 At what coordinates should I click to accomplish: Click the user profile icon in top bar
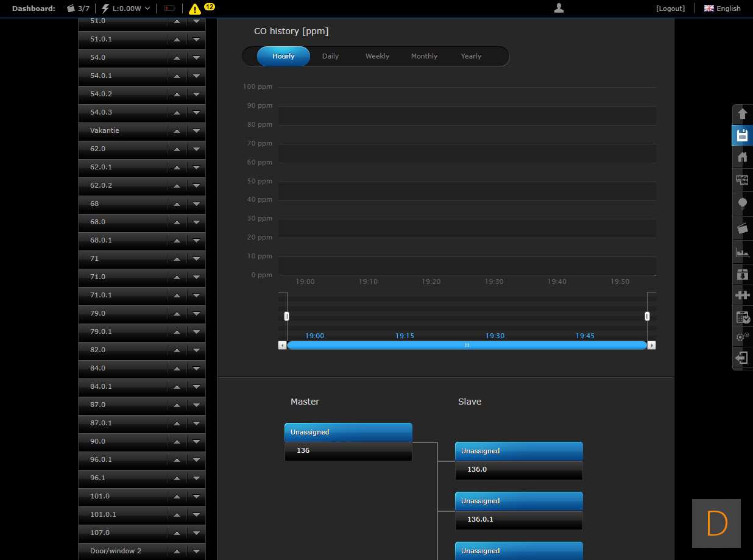click(x=559, y=8)
